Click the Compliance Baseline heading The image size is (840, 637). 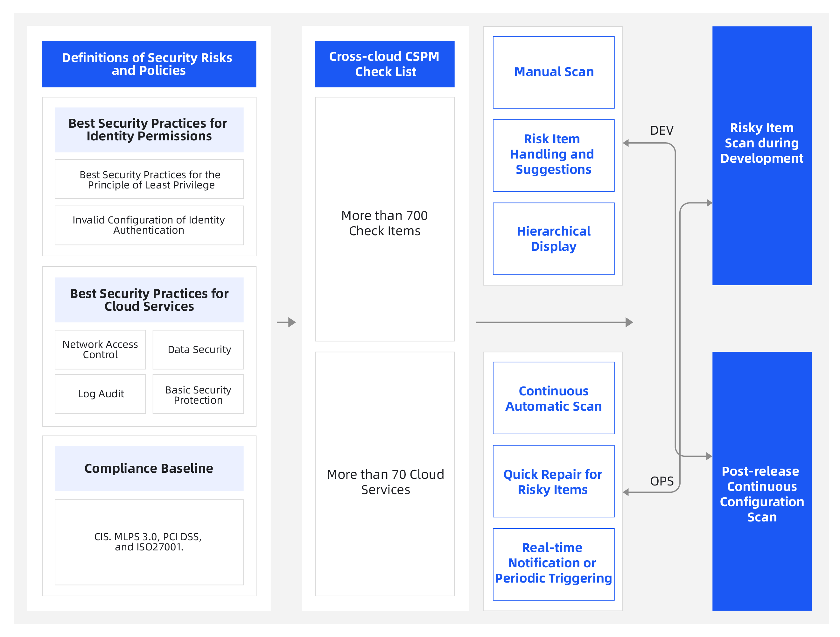149,468
